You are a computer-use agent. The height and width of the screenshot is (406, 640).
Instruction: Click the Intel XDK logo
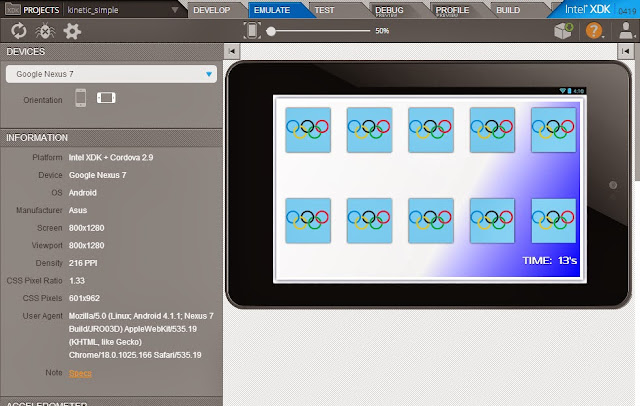(587, 9)
